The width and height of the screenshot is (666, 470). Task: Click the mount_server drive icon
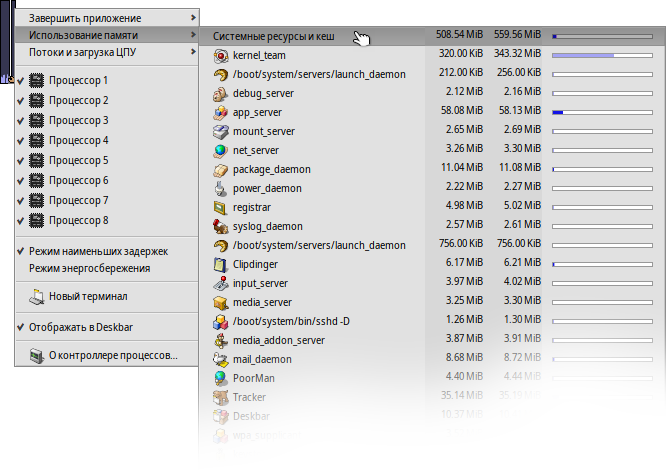point(220,132)
